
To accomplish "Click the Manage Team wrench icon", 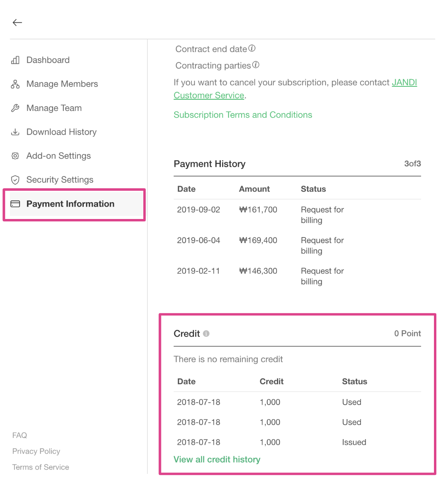I will 15,108.
